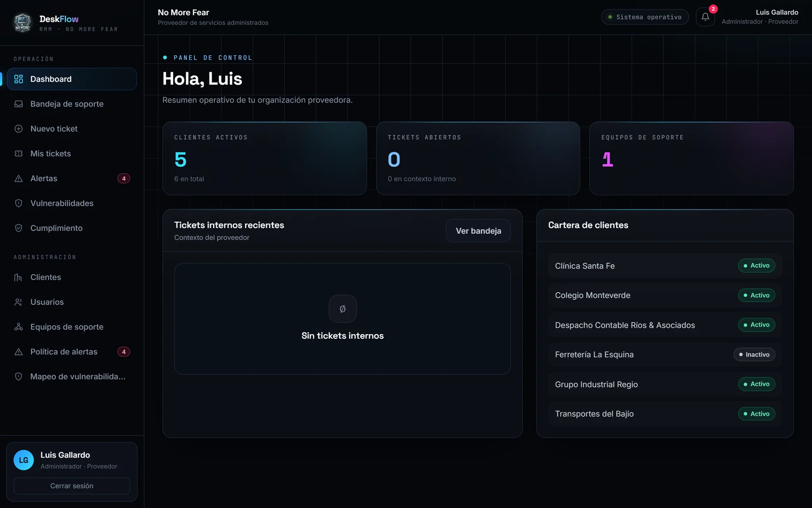Click Luis Gallardo profile name in header
The image size is (812, 508).
click(x=777, y=12)
